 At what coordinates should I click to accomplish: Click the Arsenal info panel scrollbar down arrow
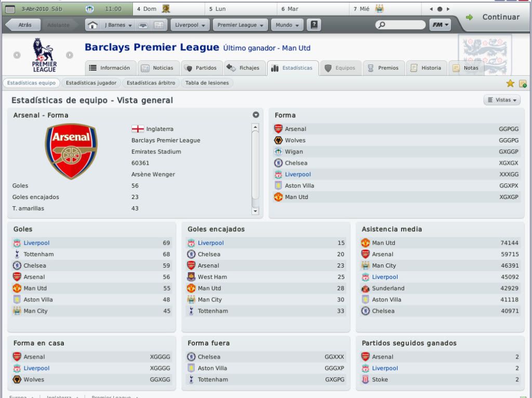(255, 211)
